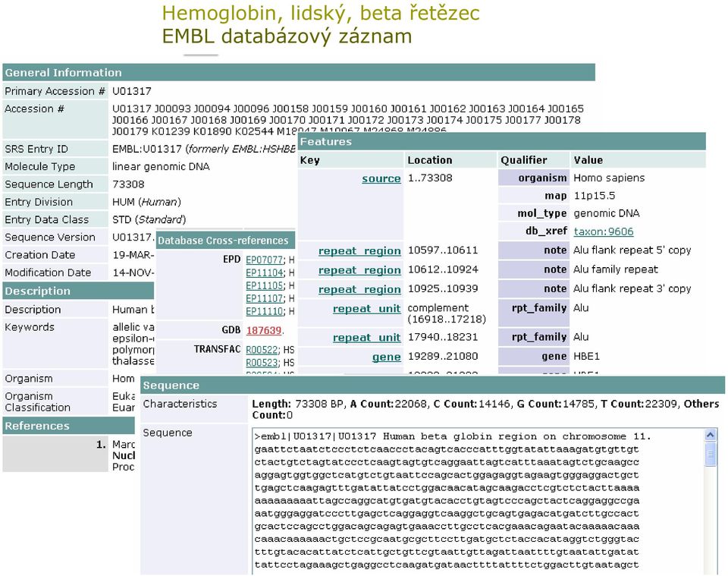Click note Alu flank repeat 5' copy
Image resolution: width=728 pixels, height=576 pixels.
pyautogui.click(x=632, y=250)
